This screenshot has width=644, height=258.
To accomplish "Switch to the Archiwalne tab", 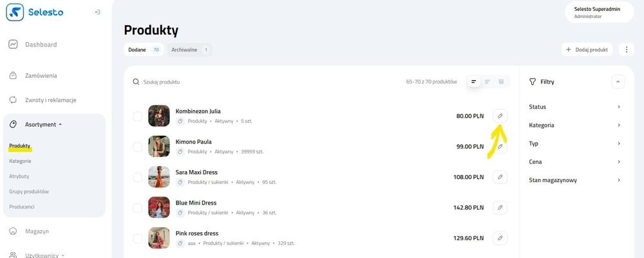I will pyautogui.click(x=189, y=50).
